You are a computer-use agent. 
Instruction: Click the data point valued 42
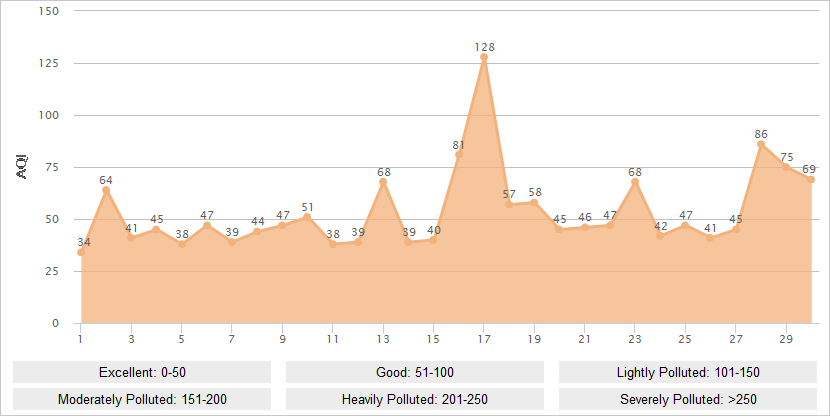pos(660,236)
